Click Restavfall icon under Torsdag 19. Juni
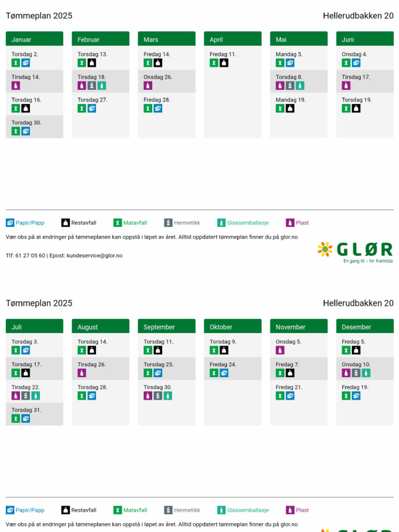Viewport: 399px width, 532px height. click(x=356, y=108)
